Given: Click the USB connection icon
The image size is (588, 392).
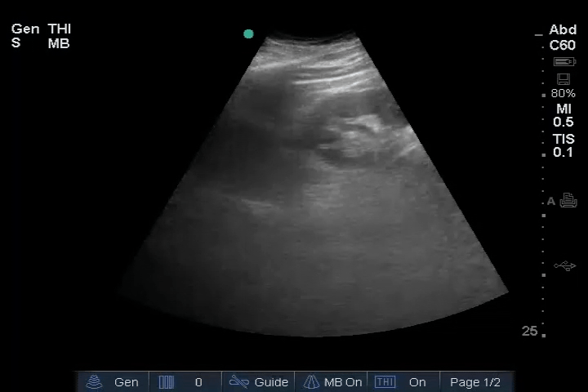Looking at the screenshot, I should (564, 266).
